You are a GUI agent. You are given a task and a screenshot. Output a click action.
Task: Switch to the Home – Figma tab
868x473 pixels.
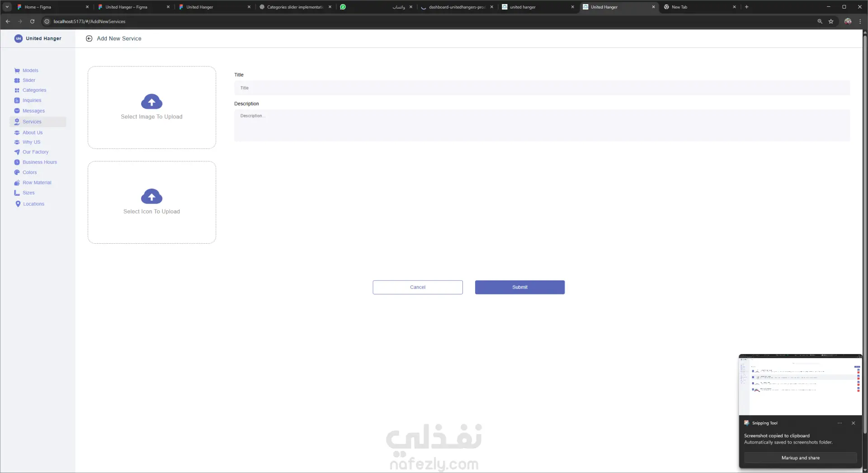point(52,7)
